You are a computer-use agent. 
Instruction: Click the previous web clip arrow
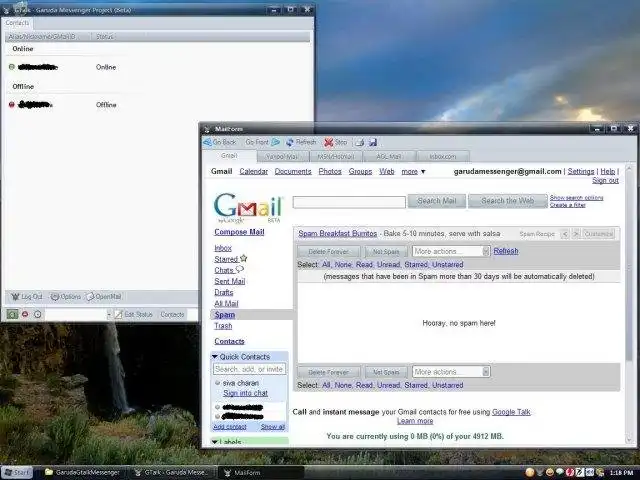click(x=565, y=234)
